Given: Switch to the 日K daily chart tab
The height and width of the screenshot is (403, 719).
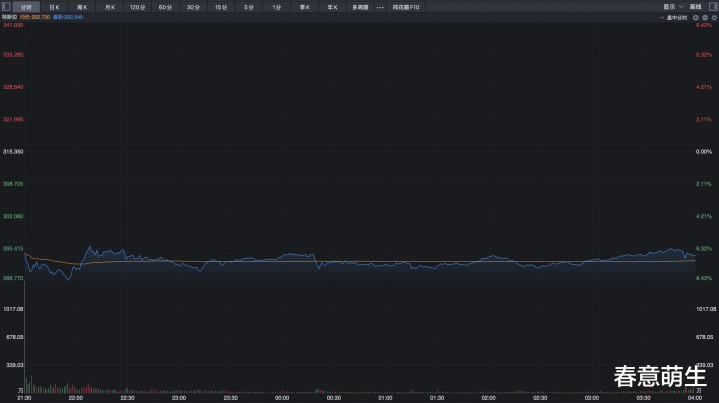Looking at the screenshot, I should coord(54,7).
